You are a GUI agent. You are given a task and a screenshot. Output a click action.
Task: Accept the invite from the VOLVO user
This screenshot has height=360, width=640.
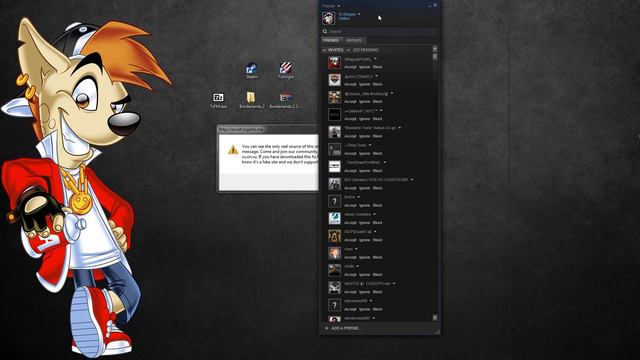click(x=350, y=188)
